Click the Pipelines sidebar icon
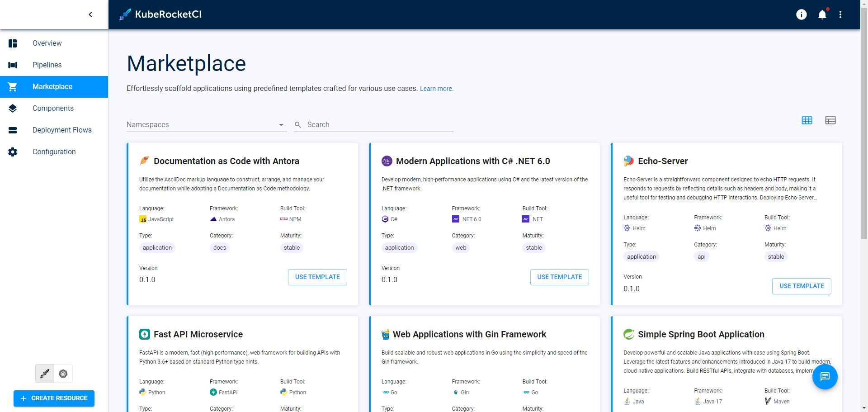This screenshot has height=412, width=868. click(x=13, y=65)
